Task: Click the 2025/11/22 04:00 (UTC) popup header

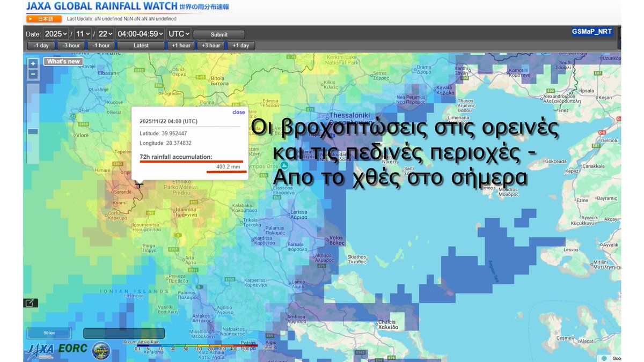Action: tap(169, 121)
